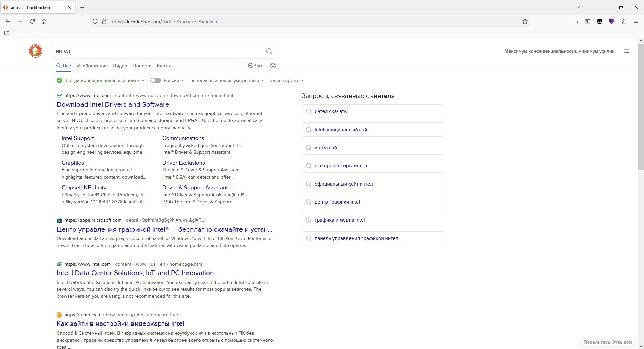The image size is (644, 349).
Task: Search related query 'центр графики intel'
Action: pyautogui.click(x=373, y=202)
